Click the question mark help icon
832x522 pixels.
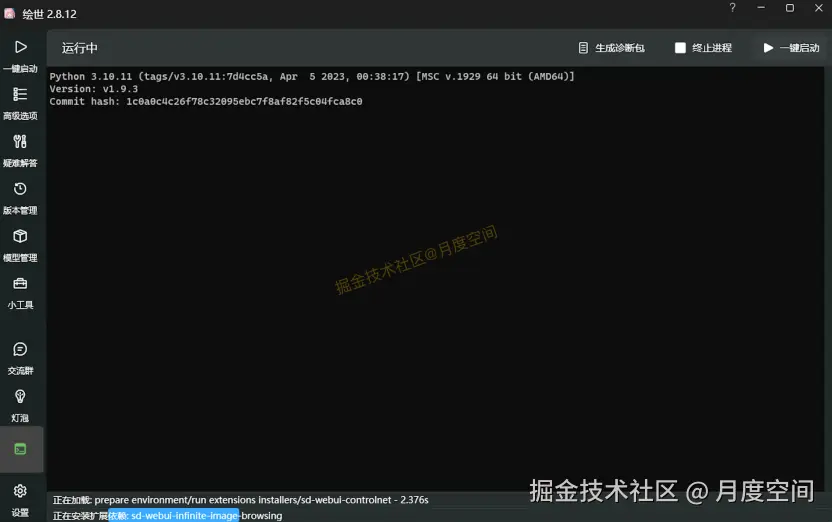click(x=732, y=7)
